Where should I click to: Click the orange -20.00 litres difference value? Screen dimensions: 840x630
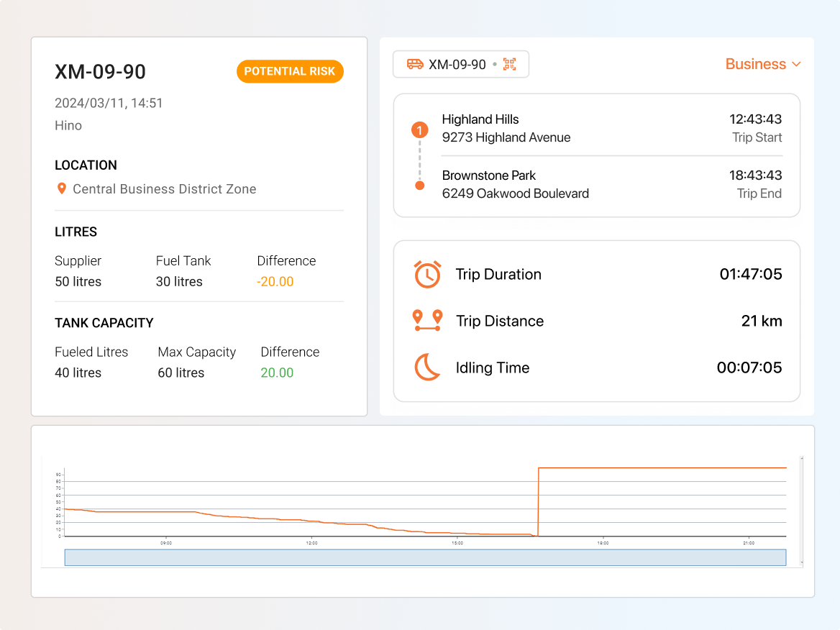275,281
